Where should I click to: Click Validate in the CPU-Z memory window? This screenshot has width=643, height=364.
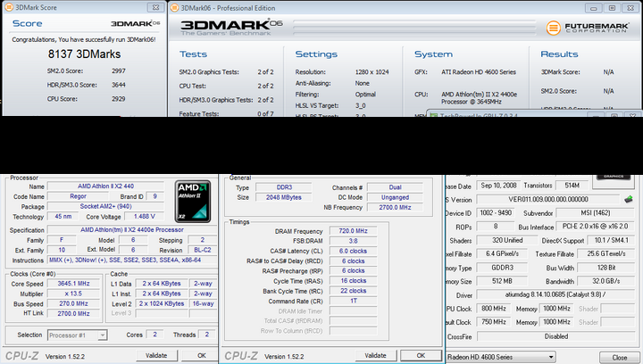tap(375, 355)
